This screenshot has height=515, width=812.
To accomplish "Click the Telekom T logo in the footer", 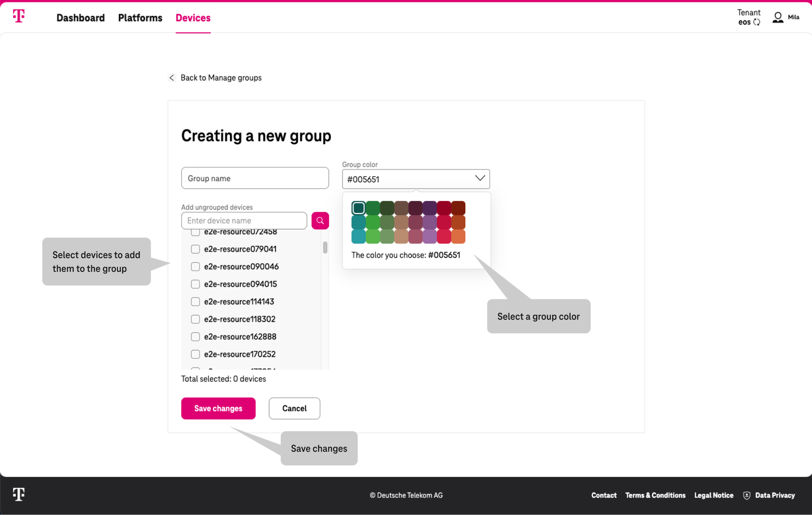I will click(x=19, y=495).
